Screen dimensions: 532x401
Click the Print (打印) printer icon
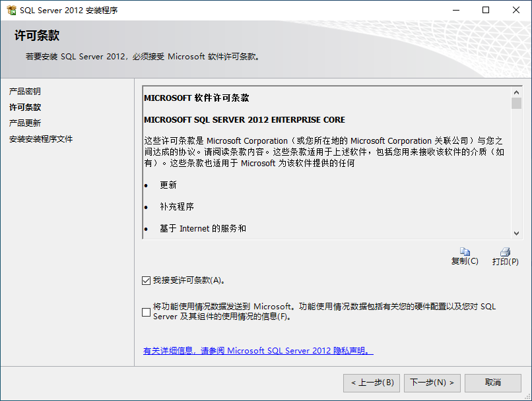pos(505,251)
